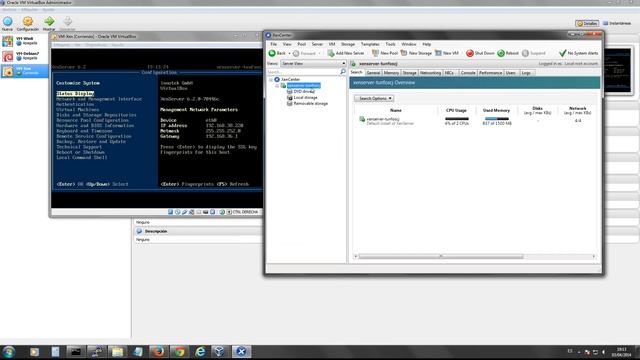
Task: Click the No System Alerts checkmark
Action: 562,53
